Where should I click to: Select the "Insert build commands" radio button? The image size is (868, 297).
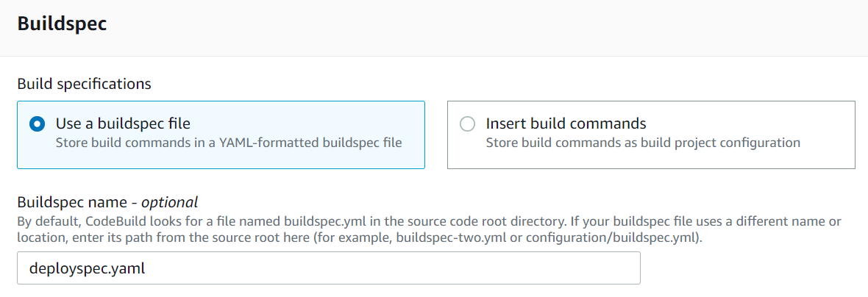pyautogui.click(x=467, y=124)
